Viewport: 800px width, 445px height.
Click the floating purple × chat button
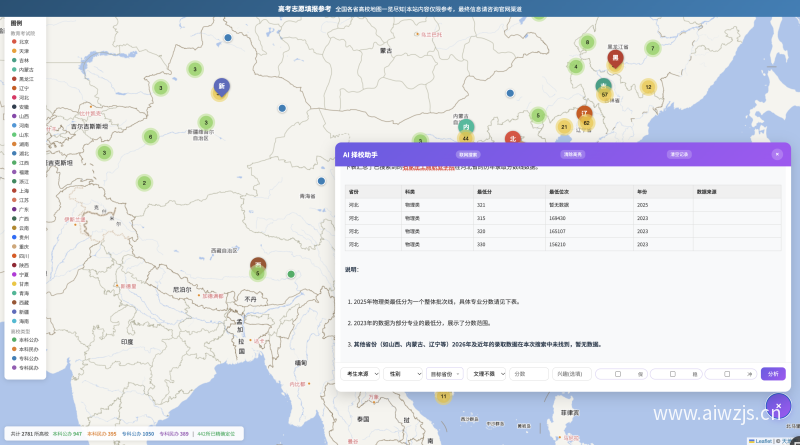(778, 406)
